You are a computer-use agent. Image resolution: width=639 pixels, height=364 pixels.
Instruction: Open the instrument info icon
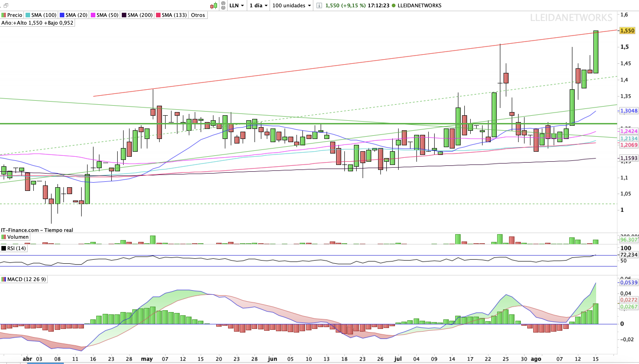319,5
